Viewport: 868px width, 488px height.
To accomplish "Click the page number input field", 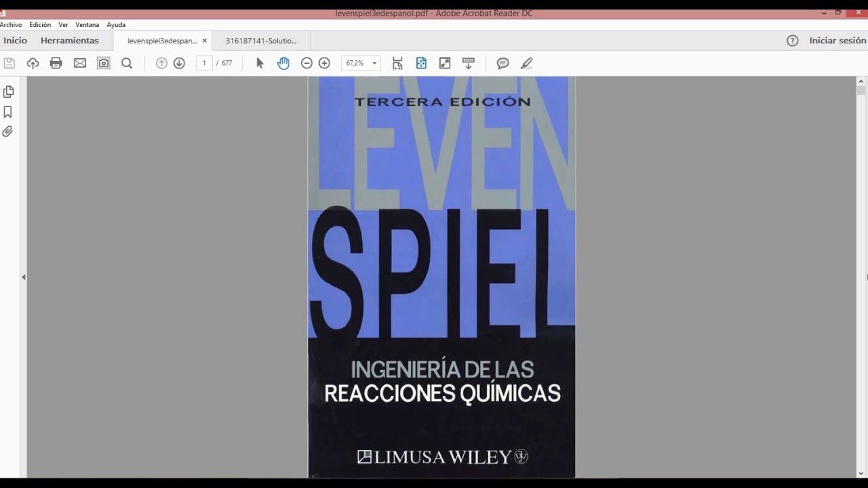I will pyautogui.click(x=204, y=63).
